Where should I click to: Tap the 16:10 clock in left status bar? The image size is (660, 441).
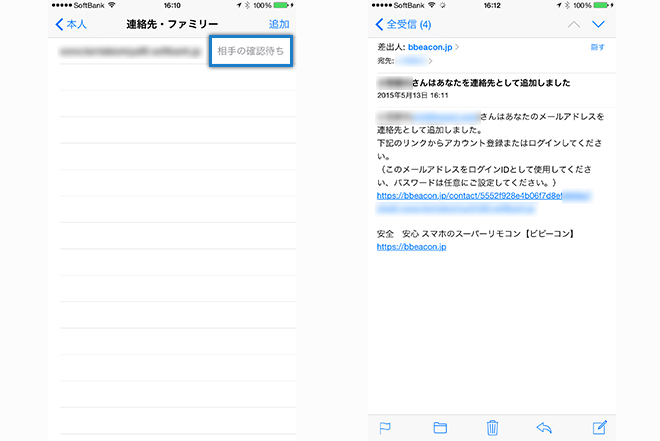coord(172,5)
